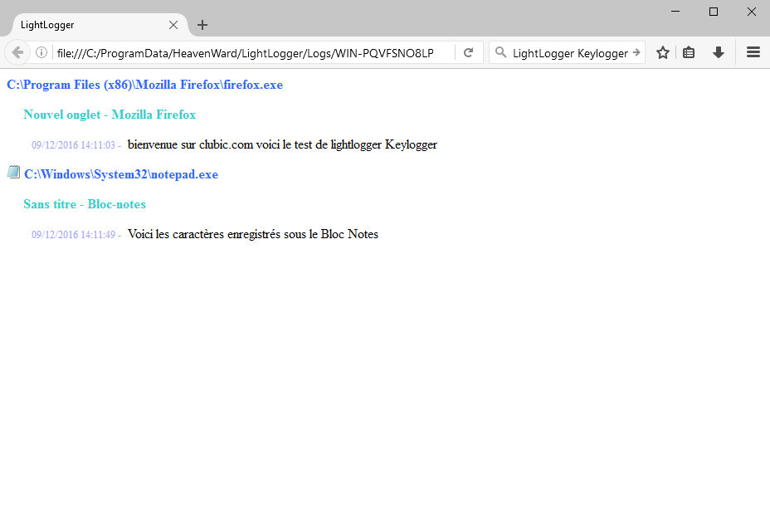
Task: Click the 09/12/2016 14:11:03 timestamp
Action: pos(75,144)
